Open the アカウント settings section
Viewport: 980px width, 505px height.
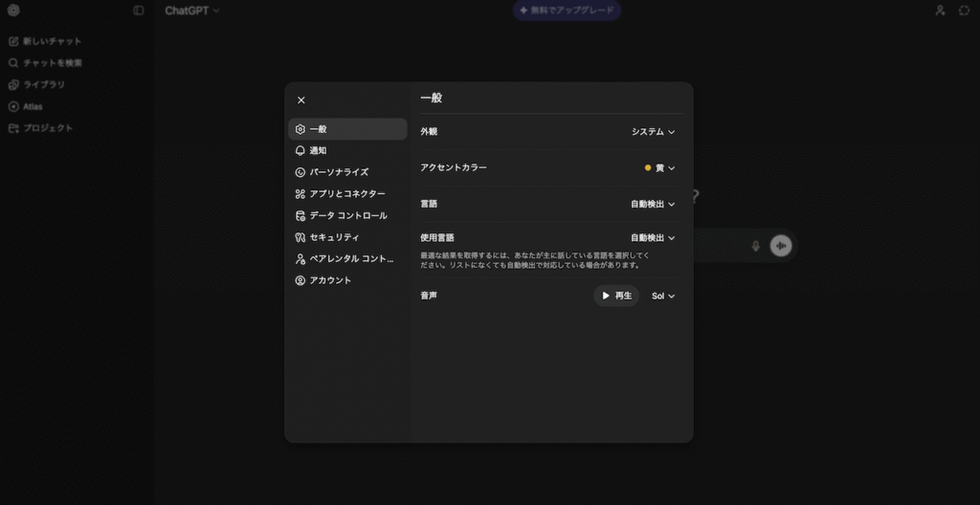pos(347,280)
